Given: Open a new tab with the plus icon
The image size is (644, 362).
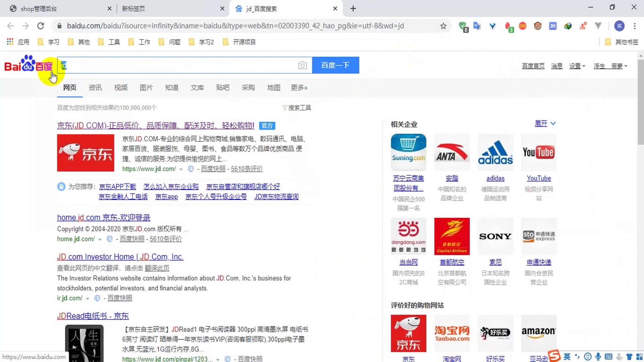Looking at the screenshot, I should (353, 9).
